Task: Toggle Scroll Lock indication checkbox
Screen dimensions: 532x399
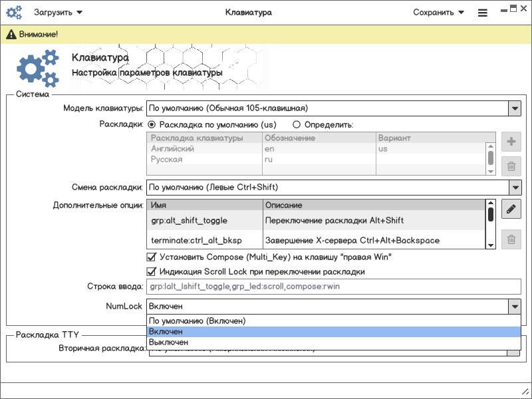Action: tap(151, 271)
